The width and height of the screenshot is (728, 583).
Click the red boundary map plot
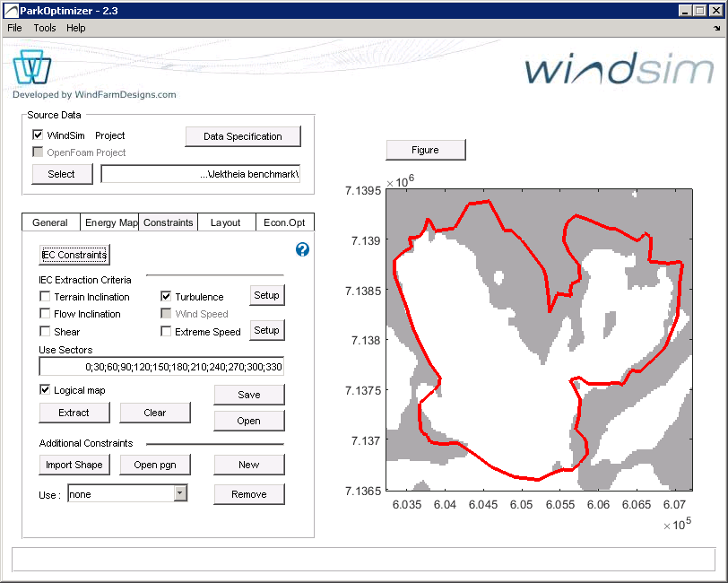click(539, 340)
